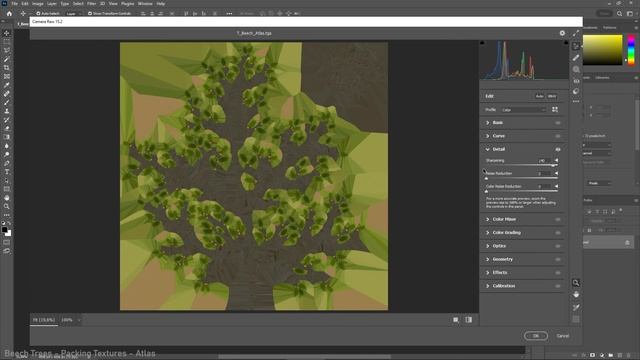Viewport: 640px width, 360px height.
Task: Select Photoshop Hand tool in left toolbar
Action: 7,198
